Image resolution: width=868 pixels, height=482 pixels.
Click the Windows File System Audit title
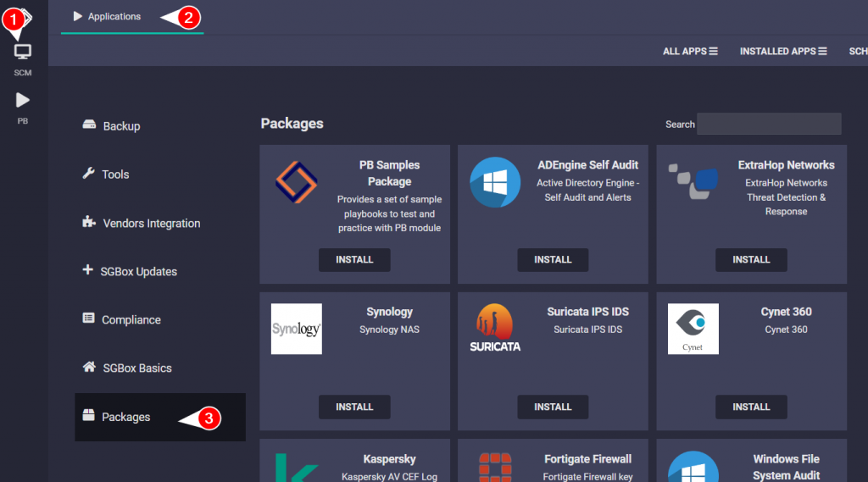786,467
